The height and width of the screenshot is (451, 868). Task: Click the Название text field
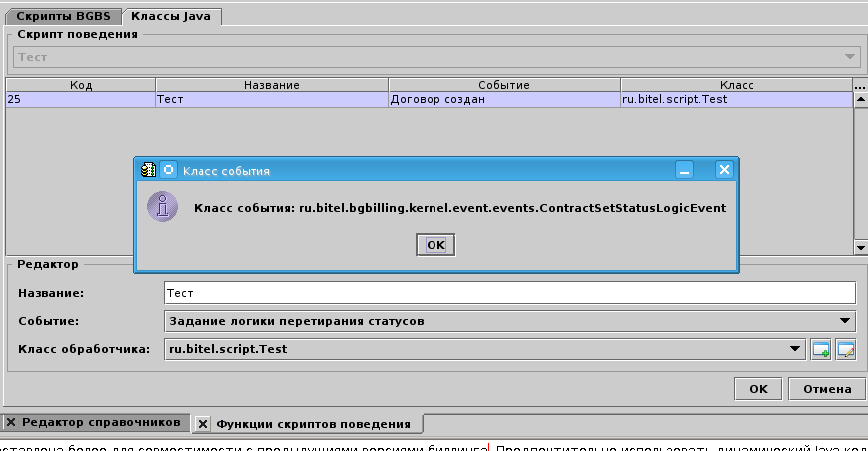(509, 293)
